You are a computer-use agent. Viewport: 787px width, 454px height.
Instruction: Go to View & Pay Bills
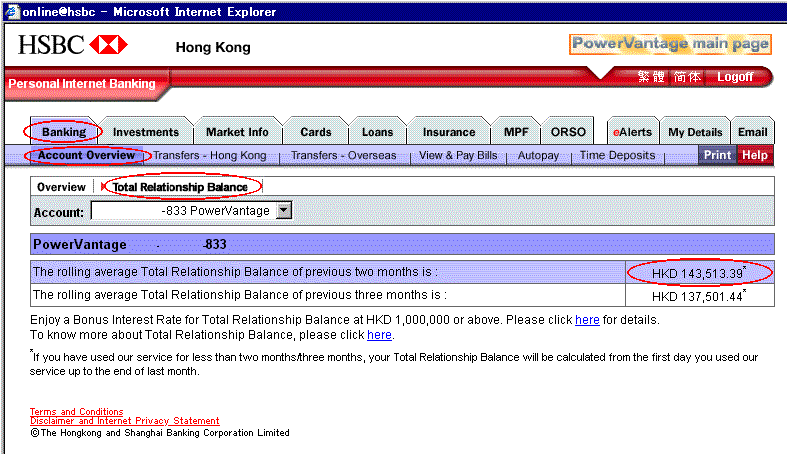458,156
